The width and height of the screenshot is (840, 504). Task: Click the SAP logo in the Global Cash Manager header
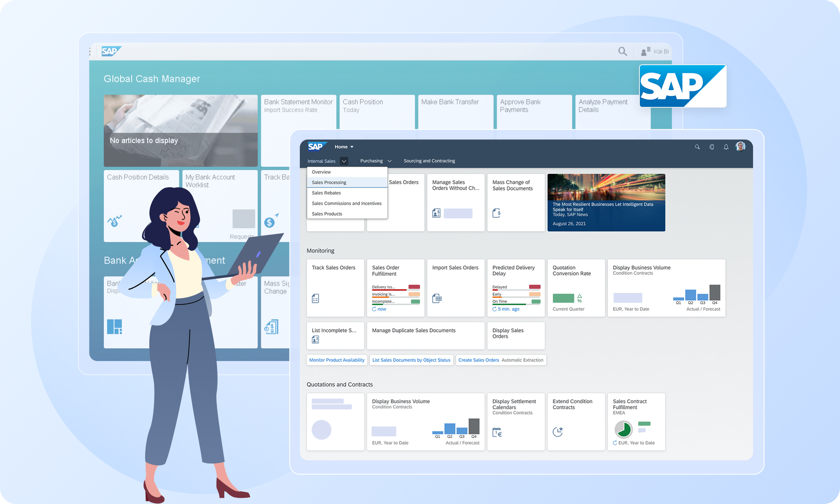pyautogui.click(x=111, y=51)
